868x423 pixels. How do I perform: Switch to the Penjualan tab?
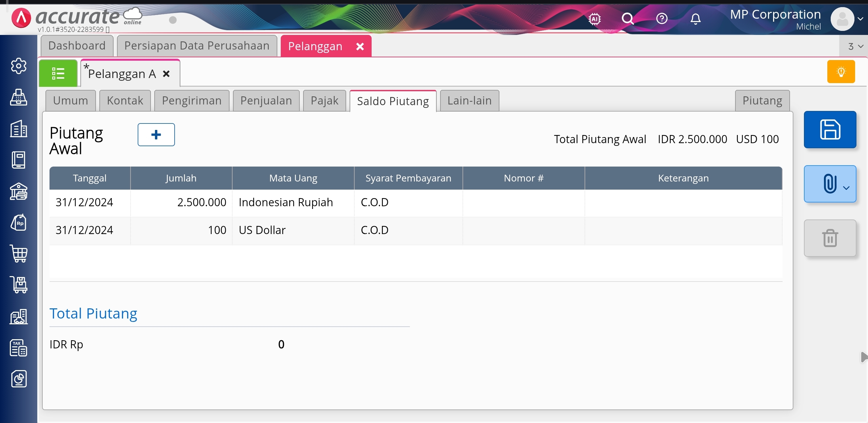click(266, 101)
